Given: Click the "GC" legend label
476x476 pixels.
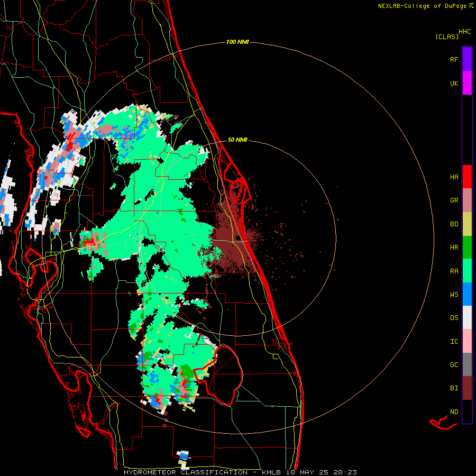Looking at the screenshot, I should click(x=454, y=364).
